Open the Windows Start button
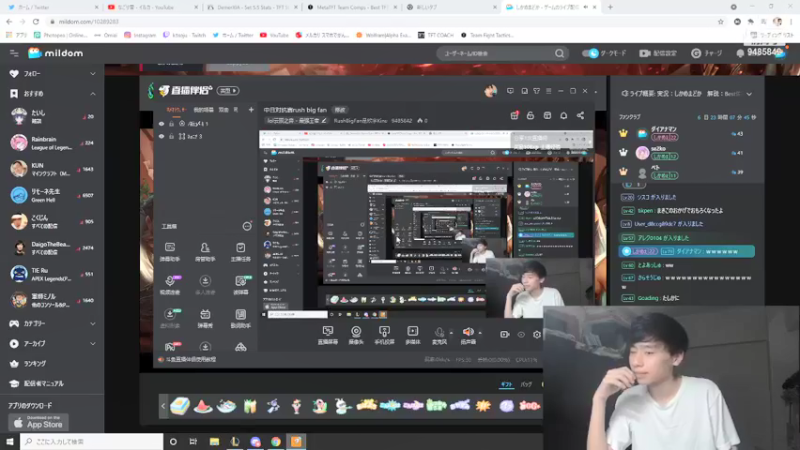 coord(10,442)
